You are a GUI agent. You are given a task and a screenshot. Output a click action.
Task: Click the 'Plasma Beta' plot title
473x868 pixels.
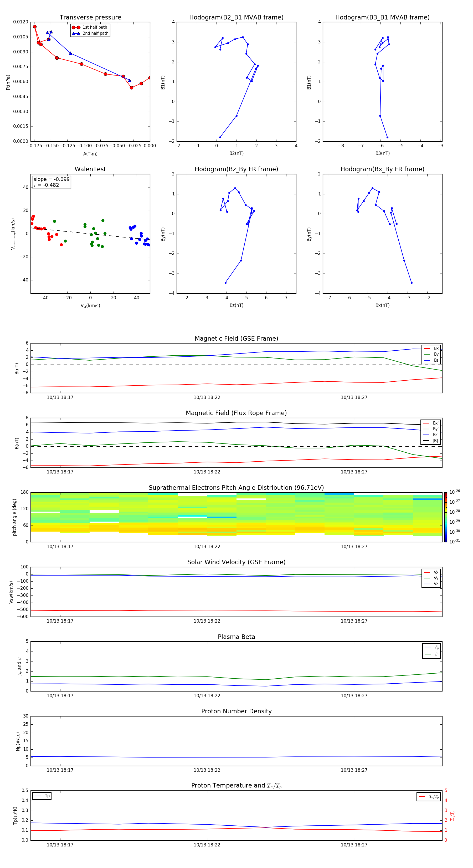[x=236, y=637]
